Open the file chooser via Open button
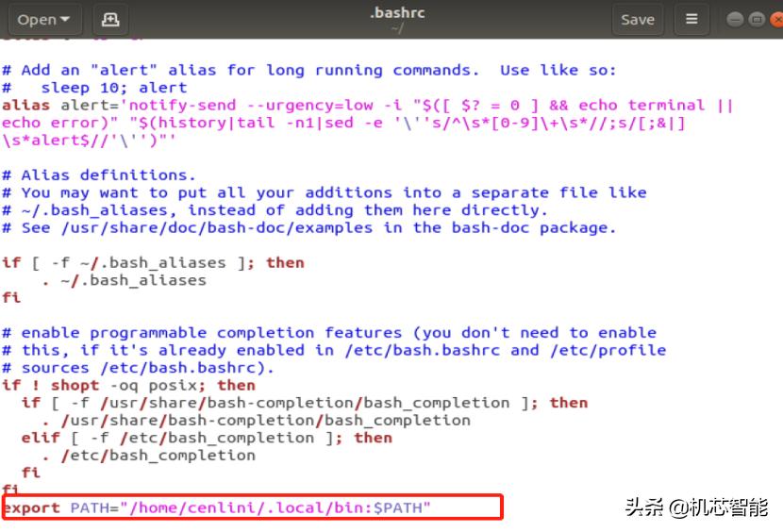 (43, 20)
